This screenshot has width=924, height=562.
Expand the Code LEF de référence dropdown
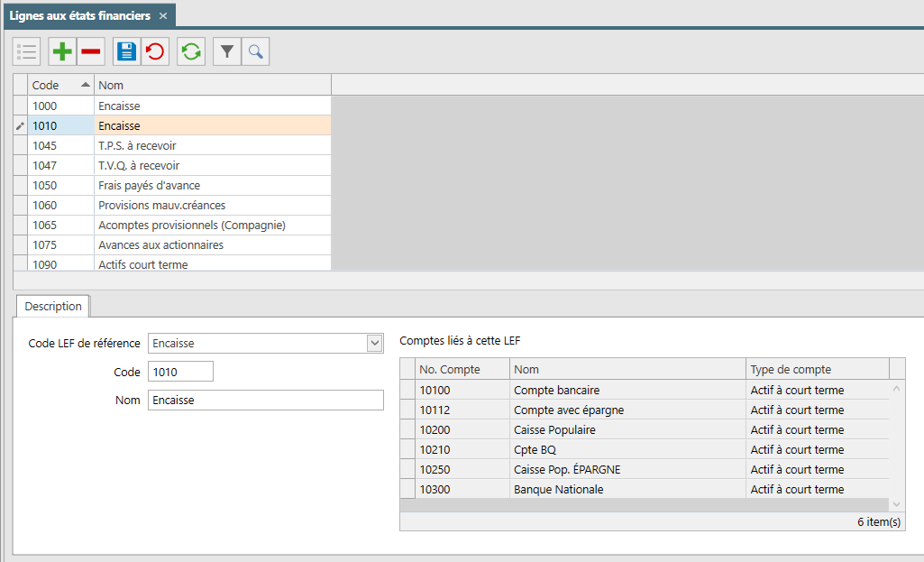(x=375, y=343)
